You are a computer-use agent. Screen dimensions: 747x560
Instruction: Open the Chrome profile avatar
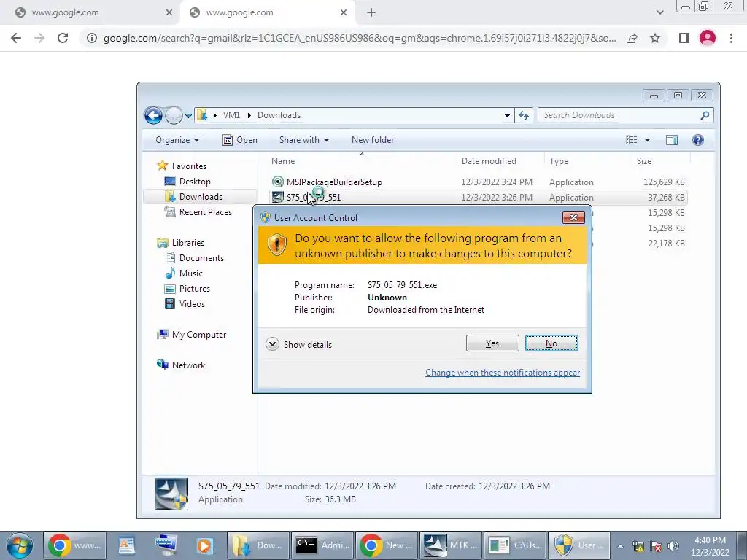pyautogui.click(x=708, y=38)
